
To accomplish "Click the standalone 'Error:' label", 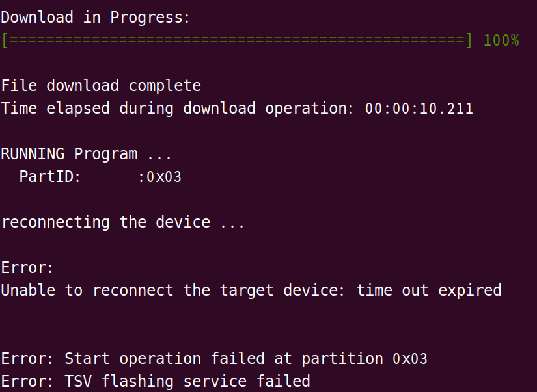I will 27,268.
